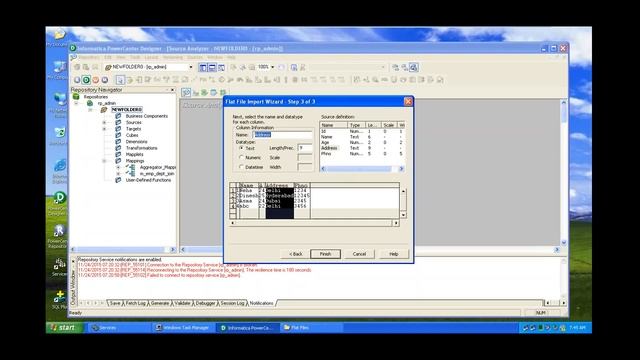Click Finish to complete import wizard
The width and height of the screenshot is (640, 360).
coord(325,254)
